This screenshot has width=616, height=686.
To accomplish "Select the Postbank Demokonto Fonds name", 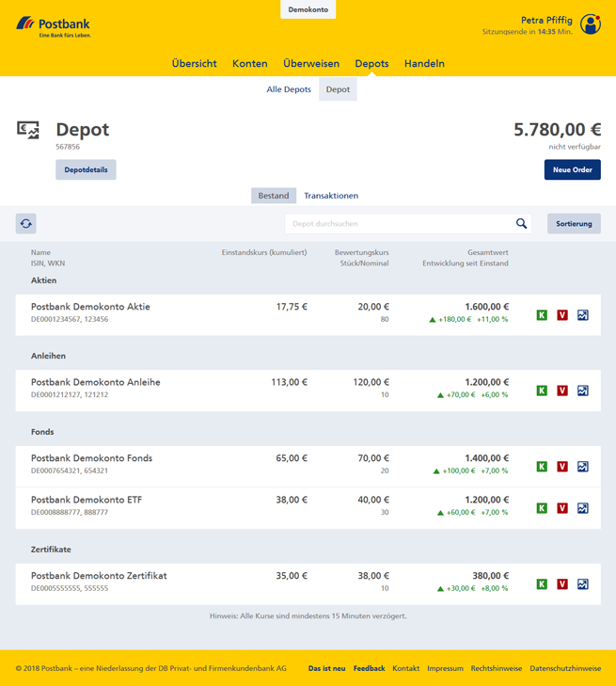I will point(92,458).
